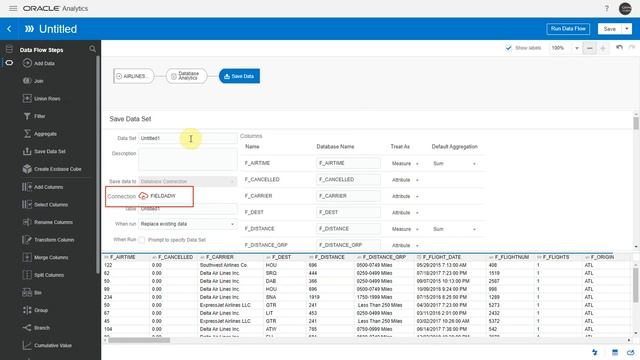Choose the Group step
Screen dimensions: 640x360
coord(35,310)
